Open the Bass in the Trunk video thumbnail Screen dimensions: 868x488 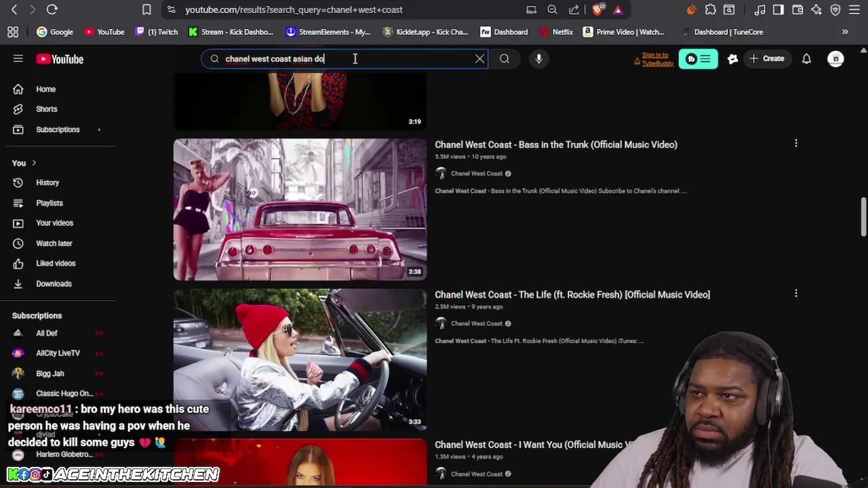pyautogui.click(x=300, y=209)
